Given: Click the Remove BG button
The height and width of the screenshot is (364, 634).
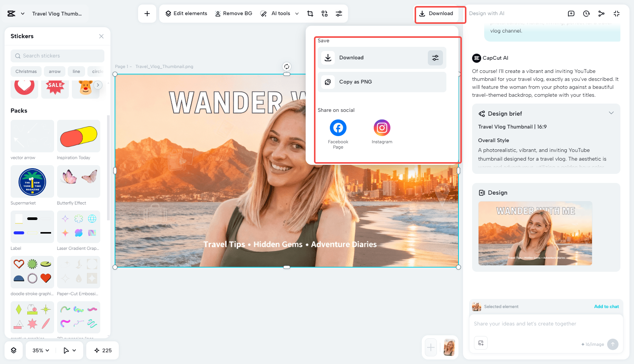Looking at the screenshot, I should click(233, 13).
